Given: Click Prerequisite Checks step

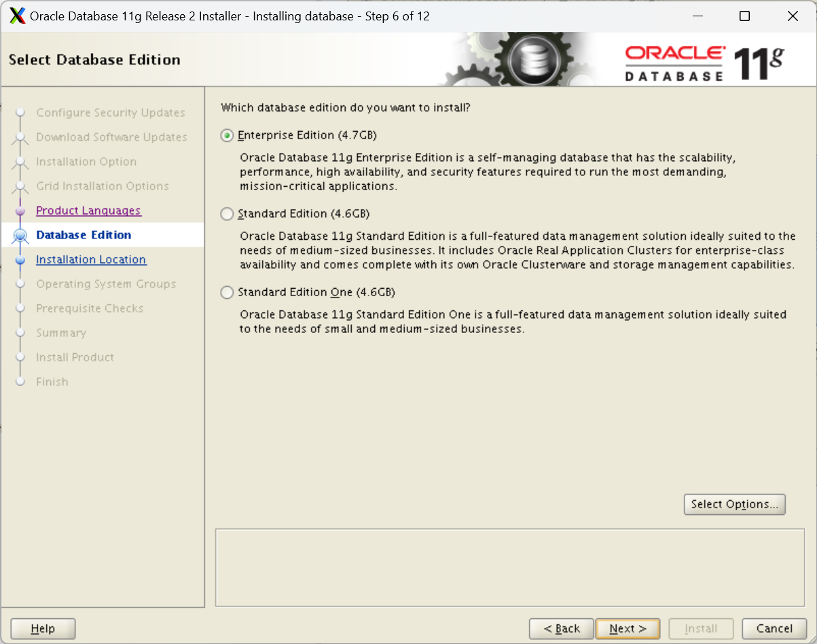Looking at the screenshot, I should [90, 308].
